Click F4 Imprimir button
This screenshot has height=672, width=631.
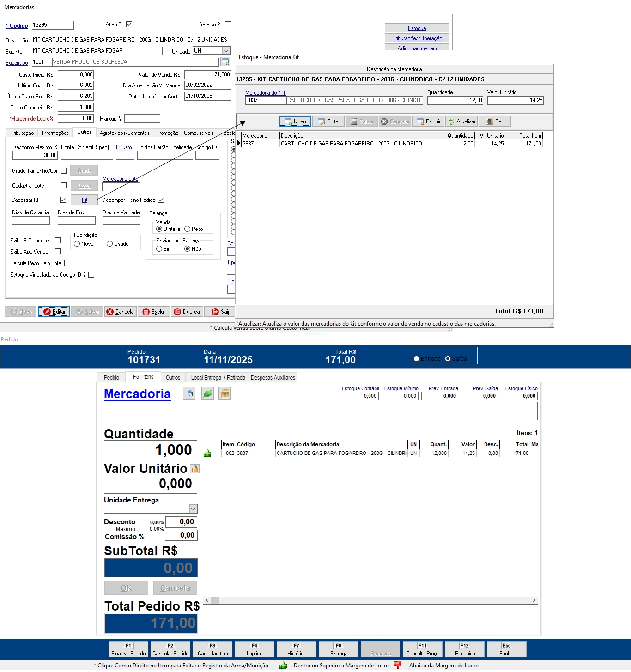[x=255, y=649]
